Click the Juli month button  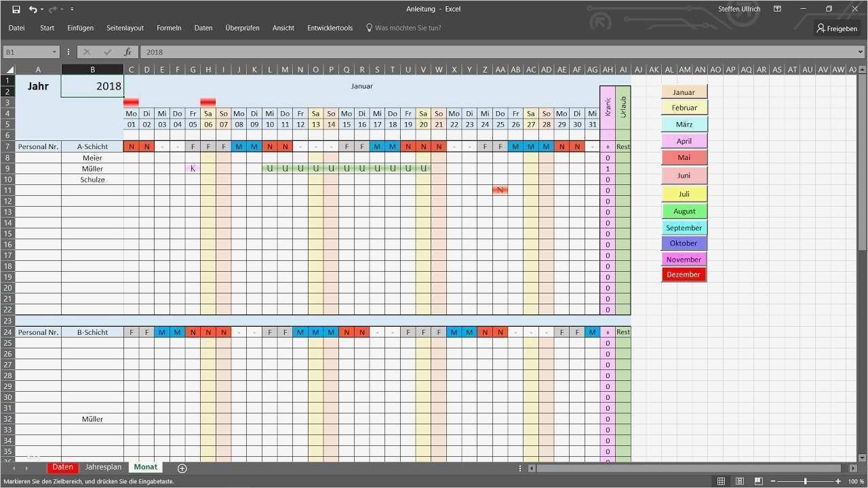684,194
